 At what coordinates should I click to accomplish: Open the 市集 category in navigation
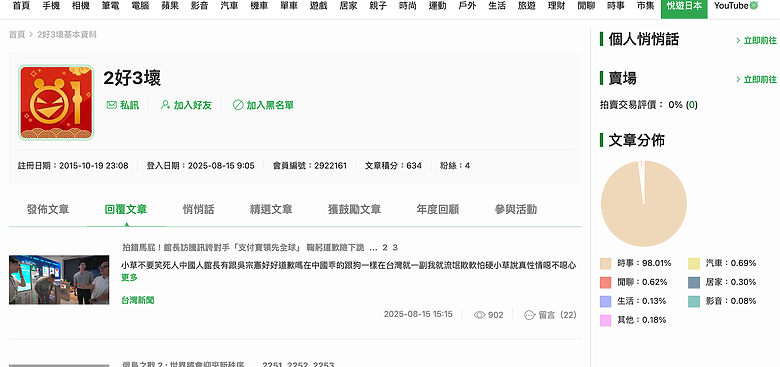coord(646,6)
